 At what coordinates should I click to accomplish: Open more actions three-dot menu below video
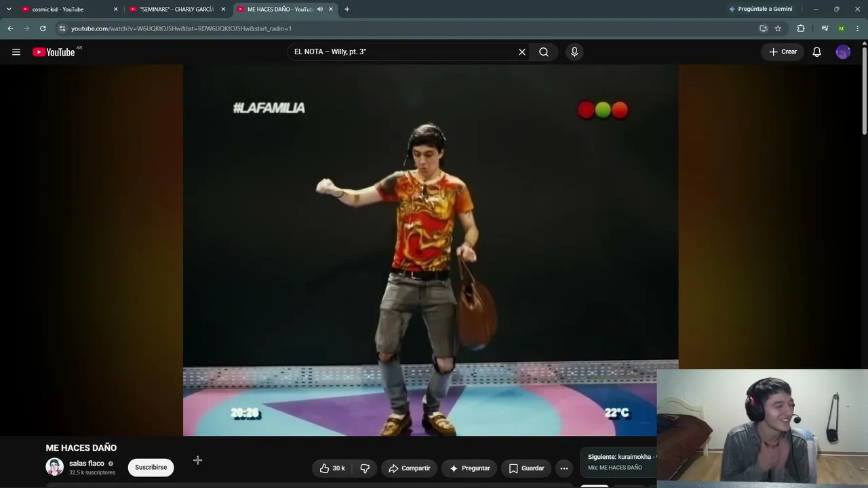564,468
